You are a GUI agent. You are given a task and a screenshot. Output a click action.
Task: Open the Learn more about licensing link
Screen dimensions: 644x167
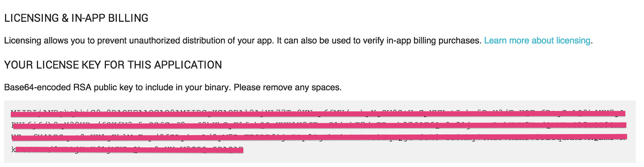pyautogui.click(x=537, y=41)
